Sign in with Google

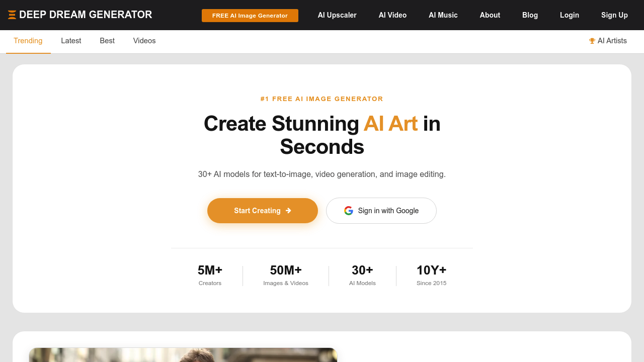[x=381, y=211]
